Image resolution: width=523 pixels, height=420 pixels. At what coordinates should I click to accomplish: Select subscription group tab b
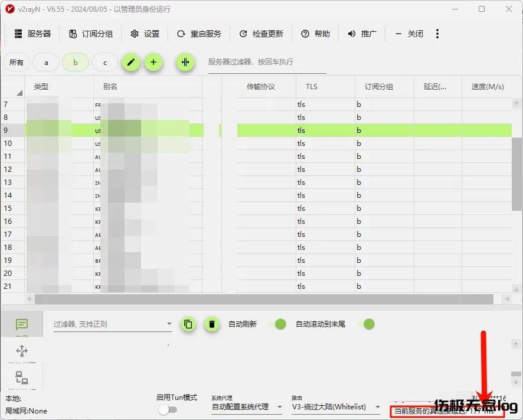(76, 63)
